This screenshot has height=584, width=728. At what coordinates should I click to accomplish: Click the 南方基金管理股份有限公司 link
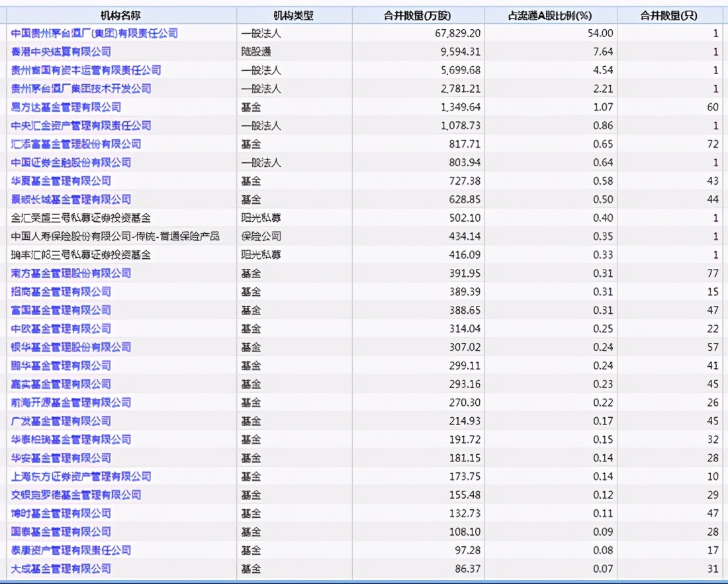[x=71, y=273]
